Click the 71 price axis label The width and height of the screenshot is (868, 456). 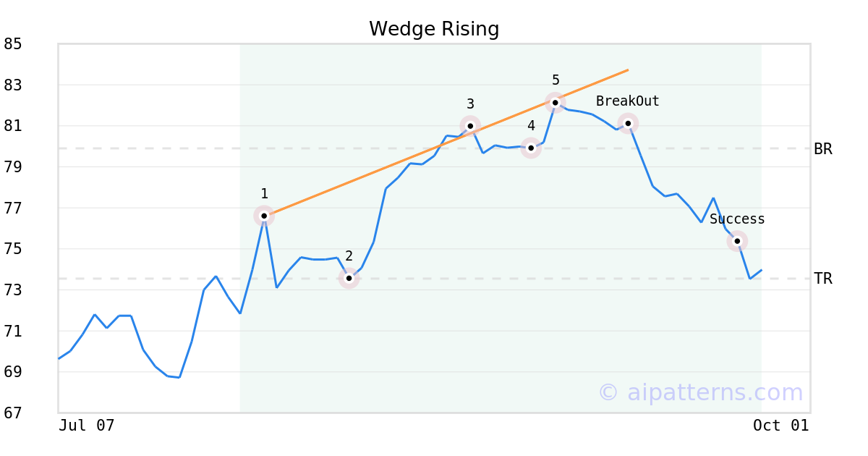[x=13, y=331]
